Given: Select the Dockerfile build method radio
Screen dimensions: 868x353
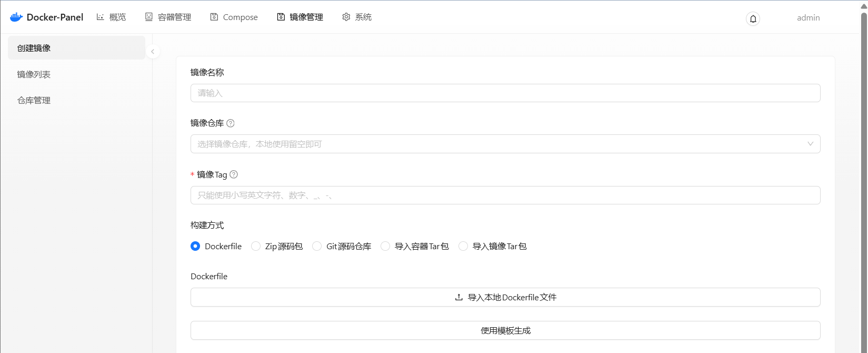Looking at the screenshot, I should click(x=195, y=246).
